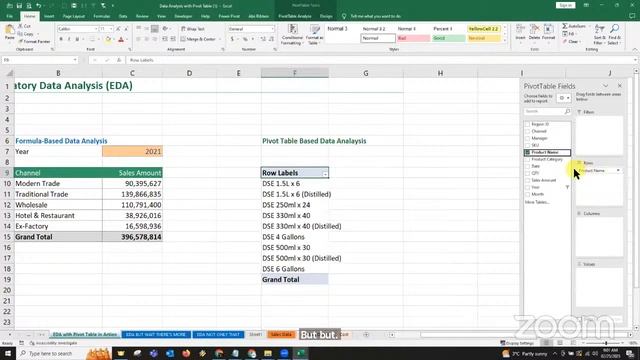The width and height of the screenshot is (640, 360).
Task: Expand the cell styles gallery
Action: click(x=505, y=41)
